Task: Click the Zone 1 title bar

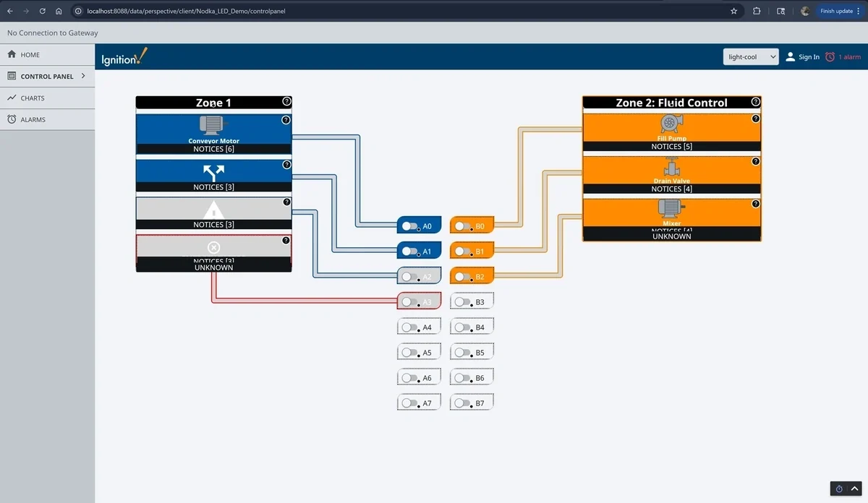Action: pos(213,103)
